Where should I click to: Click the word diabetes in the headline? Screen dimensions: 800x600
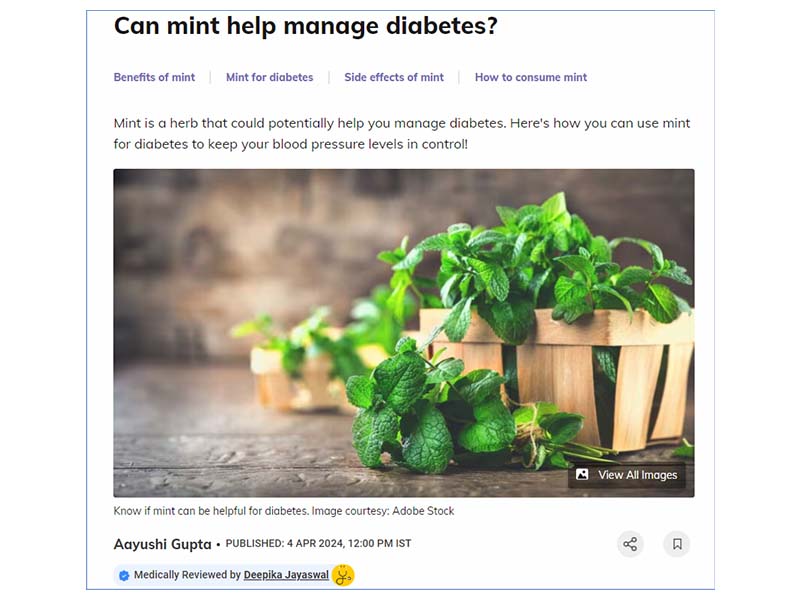(x=442, y=26)
